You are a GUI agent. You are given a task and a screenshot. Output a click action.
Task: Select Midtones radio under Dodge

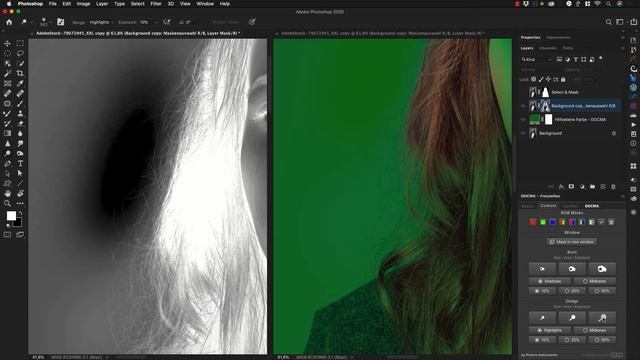coord(594,330)
